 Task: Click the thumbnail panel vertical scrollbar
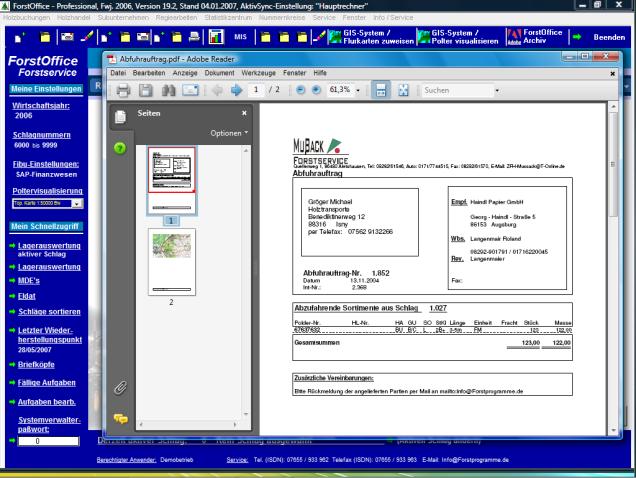click(246, 282)
